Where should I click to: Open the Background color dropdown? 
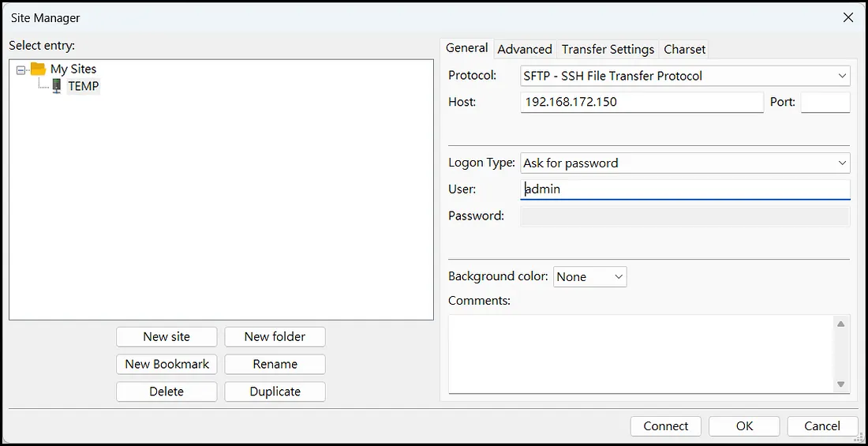point(589,276)
